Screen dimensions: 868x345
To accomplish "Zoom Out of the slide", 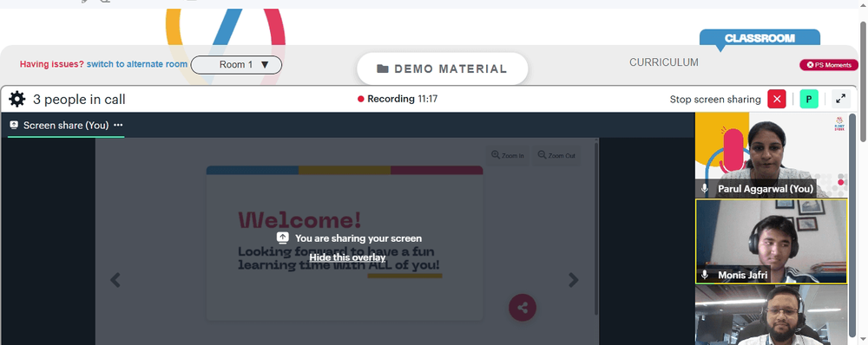I will 556,155.
